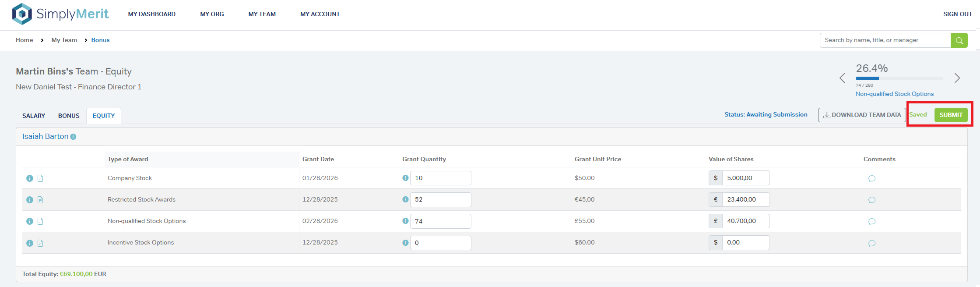Open document icon for Non-qualified Stock Options

coord(40,221)
